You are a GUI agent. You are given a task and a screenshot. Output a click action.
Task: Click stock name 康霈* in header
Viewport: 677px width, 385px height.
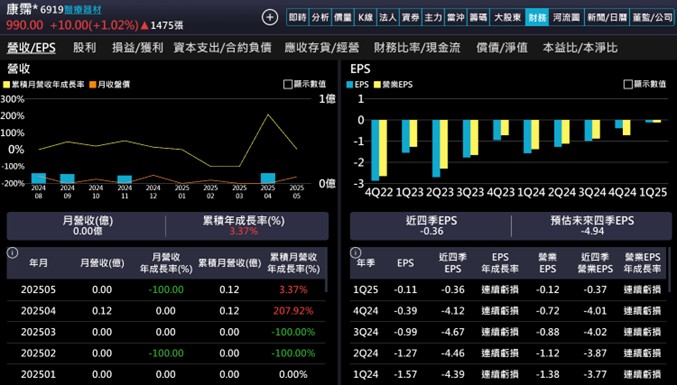(x=23, y=9)
